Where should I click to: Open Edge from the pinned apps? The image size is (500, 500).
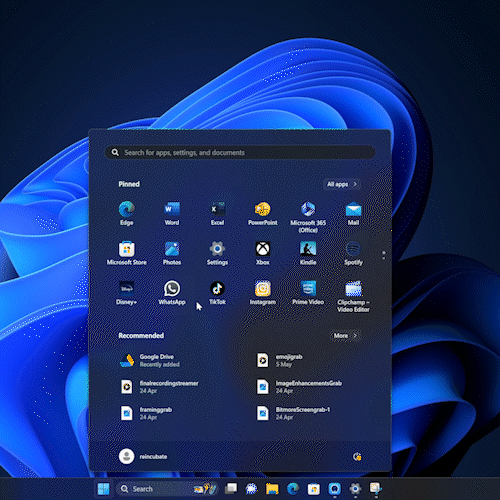point(127,213)
